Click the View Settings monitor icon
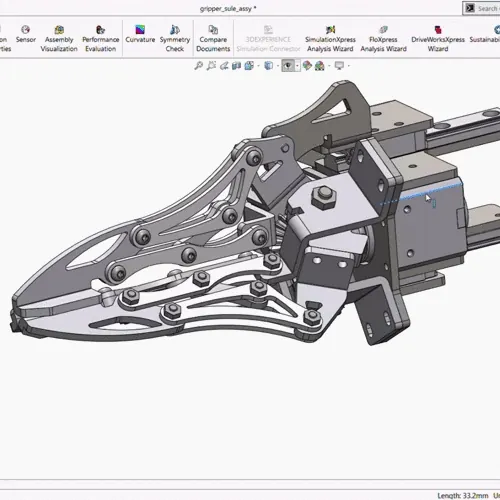The width and height of the screenshot is (500, 500). coord(339,66)
